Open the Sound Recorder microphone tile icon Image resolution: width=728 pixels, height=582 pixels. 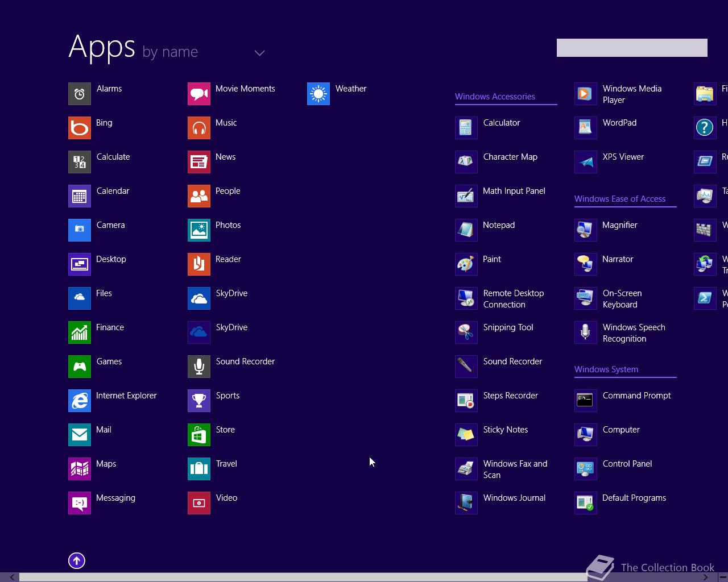199,367
